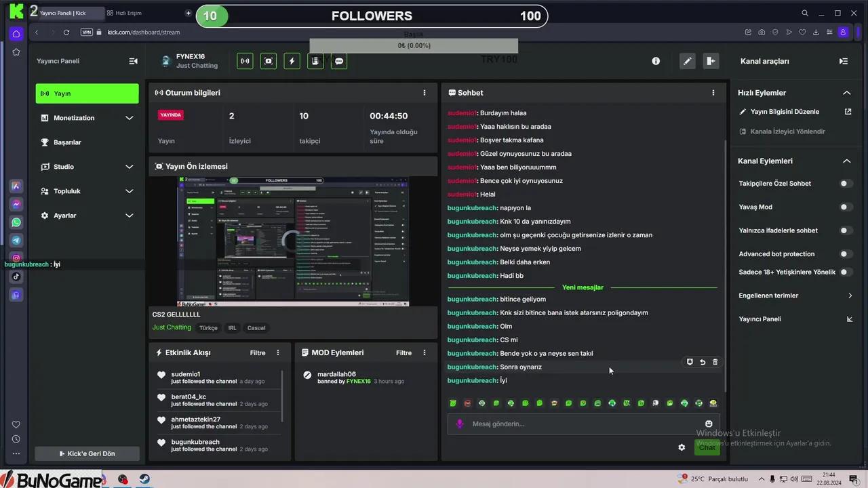868x488 pixels.
Task: Open Yayıncı Paneli link in channel tools
Action: 759,319
